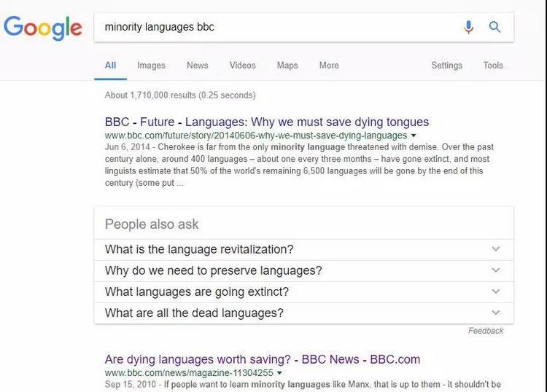Click the Google logo
547x392 pixels.
[43, 28]
